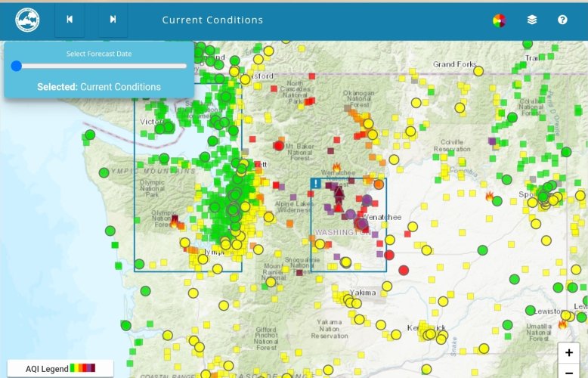Click the forecast date slider handle
This screenshot has width=588, height=378.
pyautogui.click(x=16, y=67)
